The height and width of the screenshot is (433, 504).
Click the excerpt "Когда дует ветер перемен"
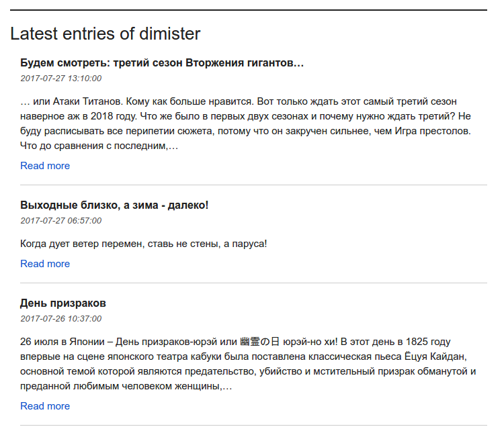tap(143, 243)
